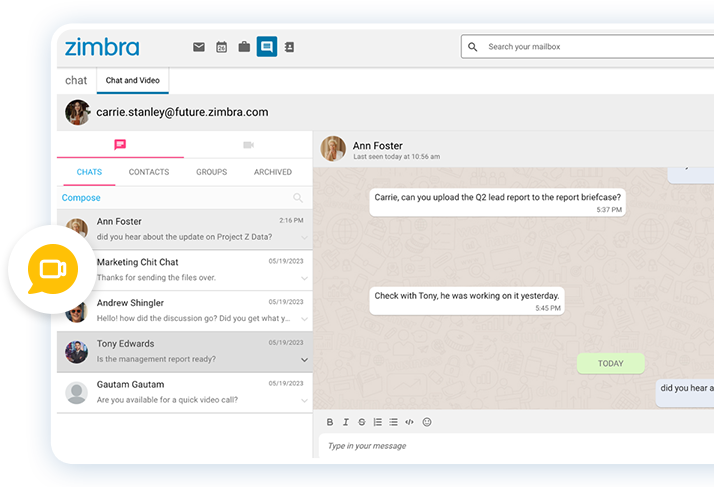Click Tony Edwards avatar photo
Screen dimensions: 714x487
76,352
